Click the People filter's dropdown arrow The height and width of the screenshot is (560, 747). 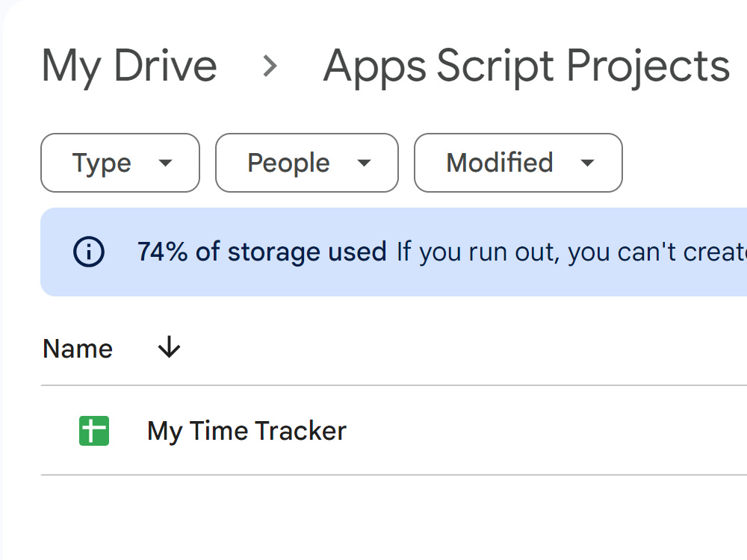364,163
